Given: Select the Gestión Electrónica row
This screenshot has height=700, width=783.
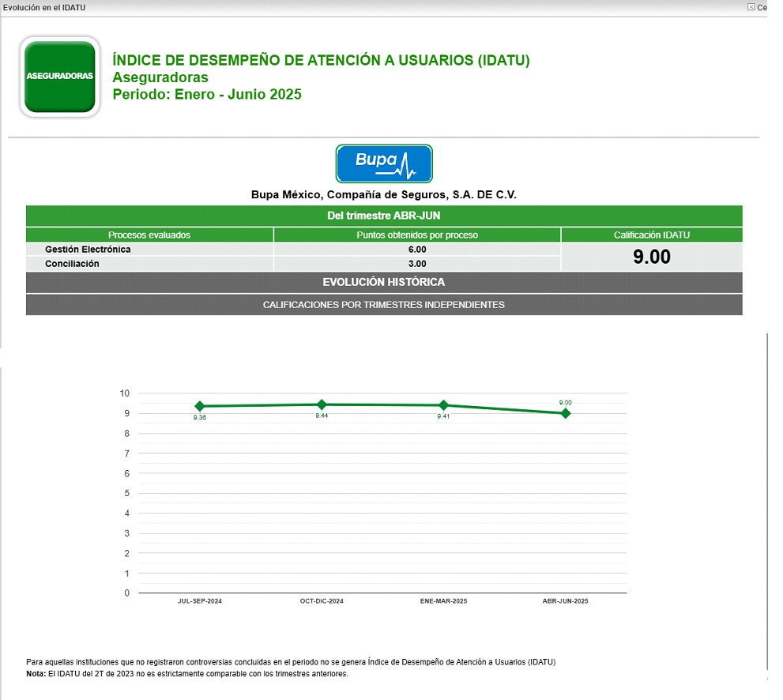Looking at the screenshot, I should tap(88, 250).
